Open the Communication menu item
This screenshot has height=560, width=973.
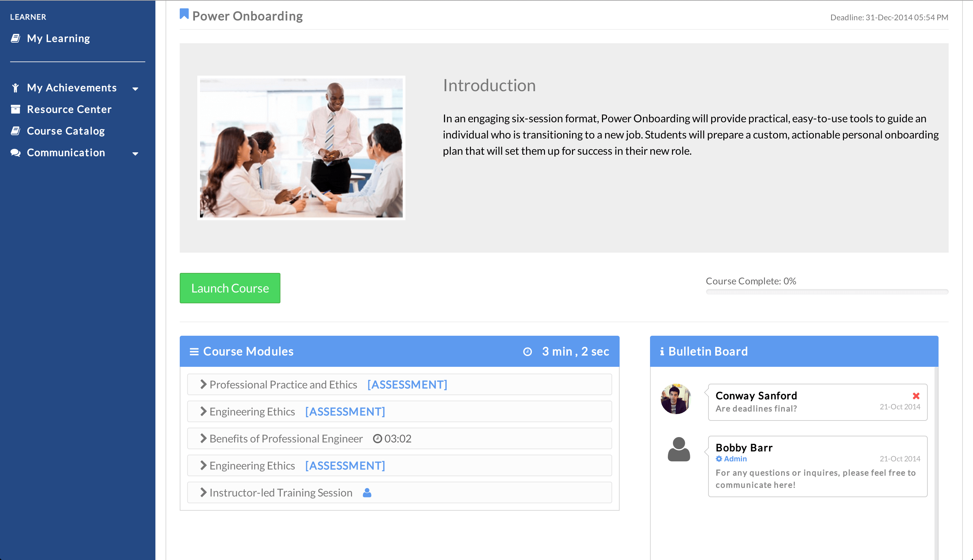[x=66, y=153]
